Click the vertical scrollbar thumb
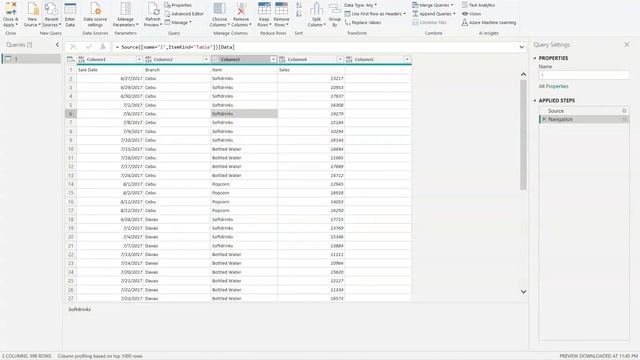 point(523,135)
